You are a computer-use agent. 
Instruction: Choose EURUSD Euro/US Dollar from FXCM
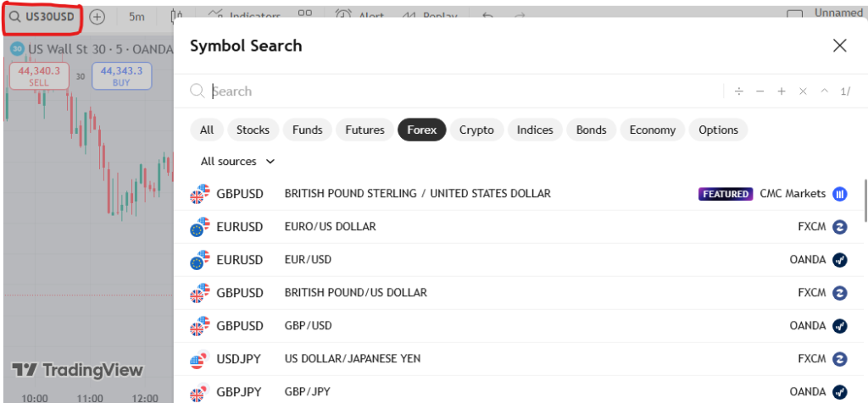click(518, 227)
